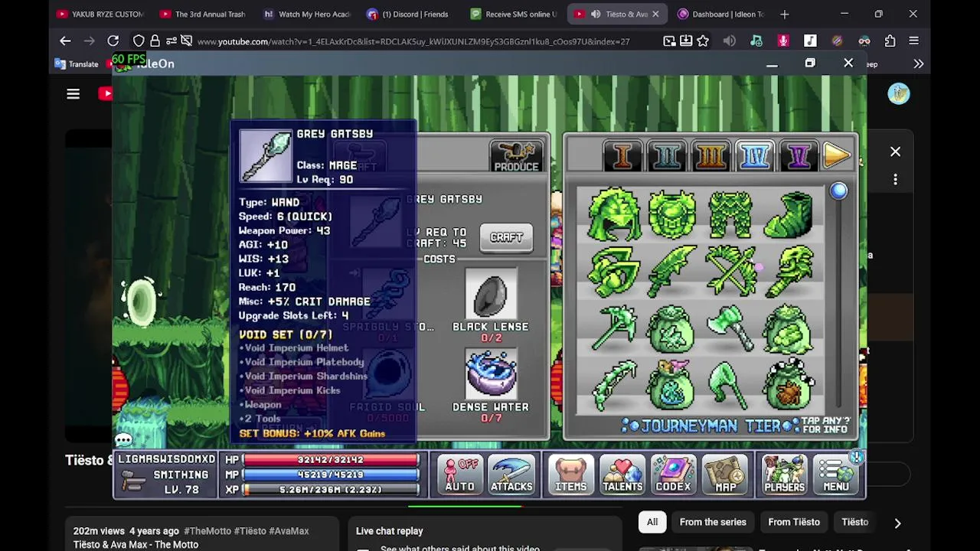Viewport: 980px width, 551px height.
Task: Open the Translate bookmark
Action: 77,64
